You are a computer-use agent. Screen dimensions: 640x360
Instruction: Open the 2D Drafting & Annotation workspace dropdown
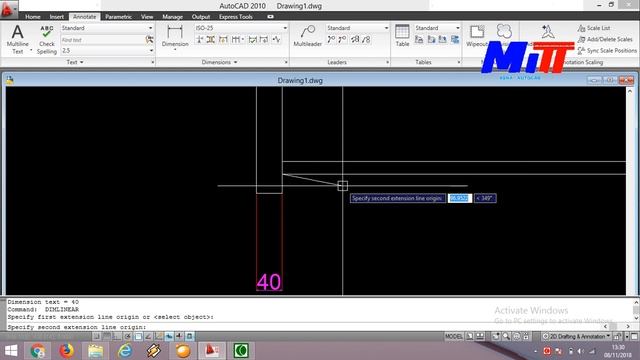tap(576, 336)
